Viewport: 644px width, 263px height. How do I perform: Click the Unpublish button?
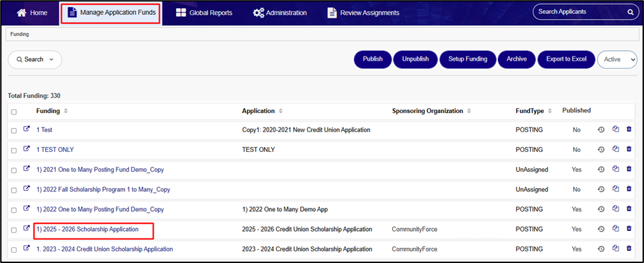tap(415, 59)
